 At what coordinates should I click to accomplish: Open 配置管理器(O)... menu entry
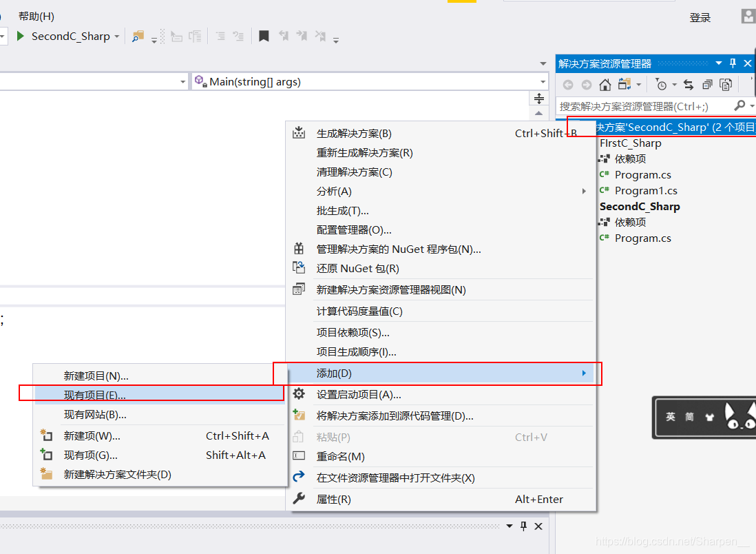441,229
